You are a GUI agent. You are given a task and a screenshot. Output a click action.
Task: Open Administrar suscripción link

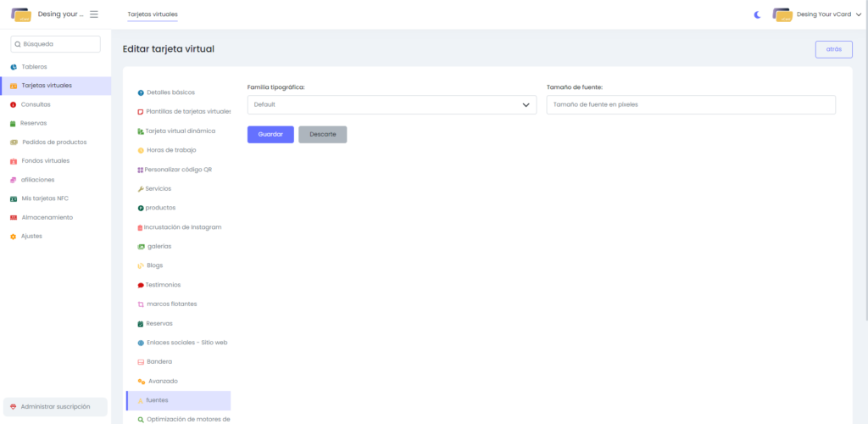pyautogui.click(x=55, y=407)
